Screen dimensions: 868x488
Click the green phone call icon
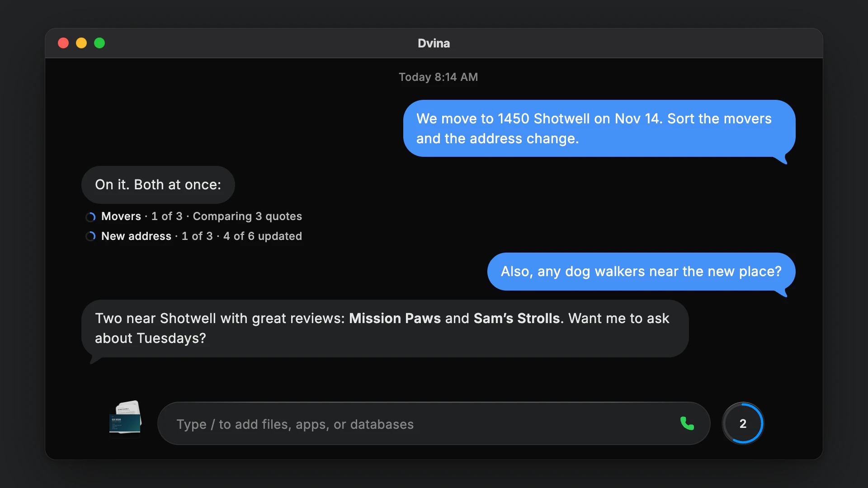coord(687,423)
